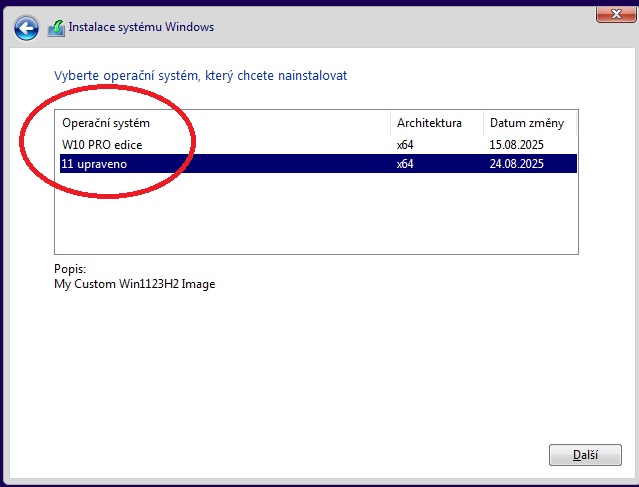Click the 'Popis:' label
This screenshot has width=639, height=487.
tap(70, 269)
